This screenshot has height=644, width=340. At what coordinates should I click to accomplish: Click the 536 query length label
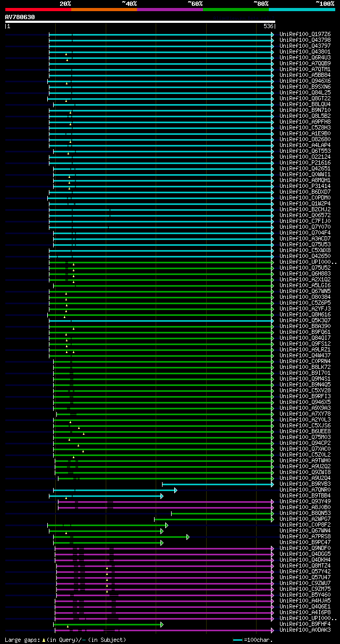pyautogui.click(x=268, y=26)
